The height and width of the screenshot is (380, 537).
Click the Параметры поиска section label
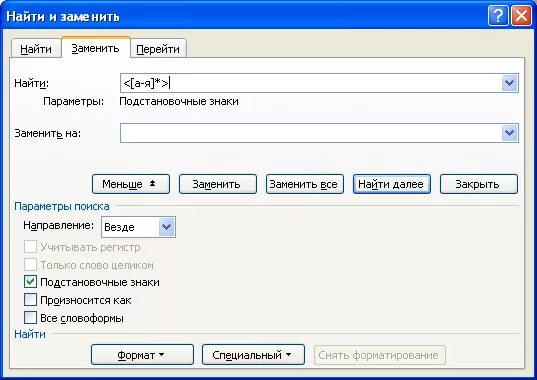62,206
